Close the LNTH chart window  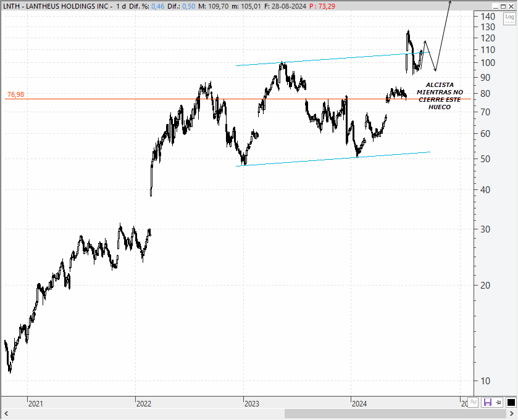(511, 6)
